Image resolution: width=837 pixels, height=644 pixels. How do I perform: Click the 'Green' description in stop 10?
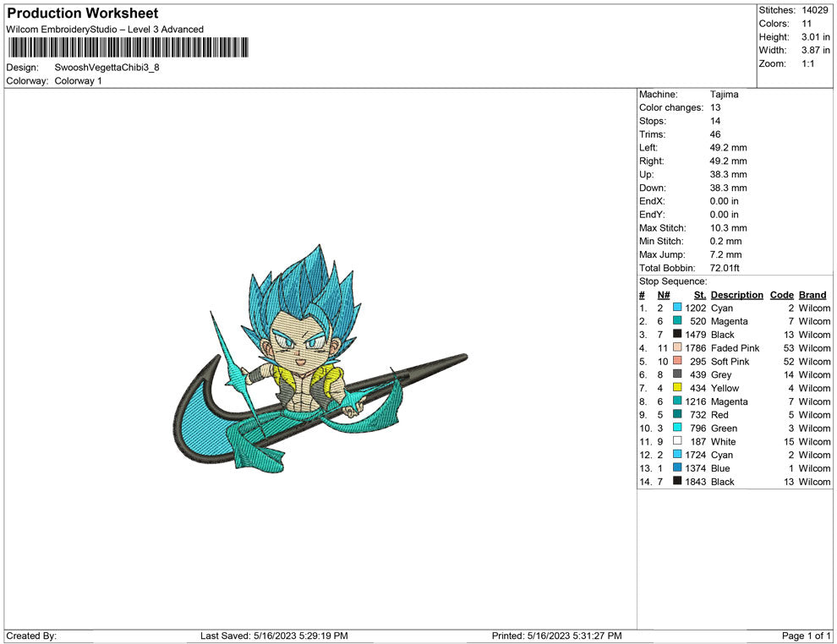(x=724, y=428)
